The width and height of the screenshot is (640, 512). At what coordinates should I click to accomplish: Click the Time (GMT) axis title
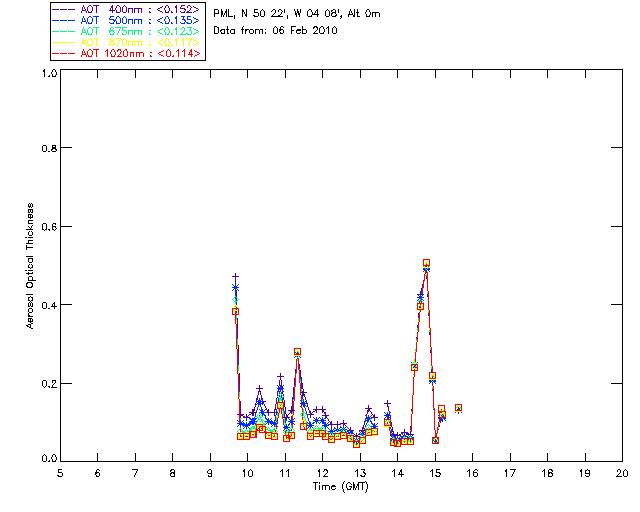click(x=341, y=487)
